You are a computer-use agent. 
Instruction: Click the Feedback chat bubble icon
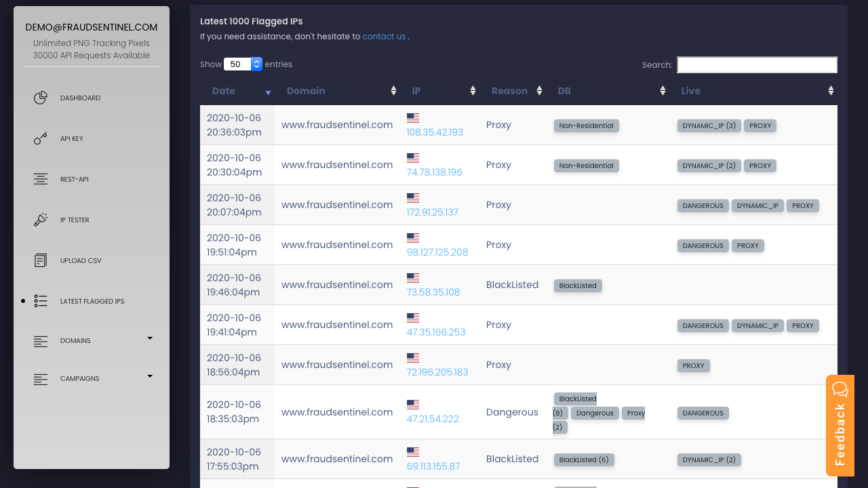(840, 389)
